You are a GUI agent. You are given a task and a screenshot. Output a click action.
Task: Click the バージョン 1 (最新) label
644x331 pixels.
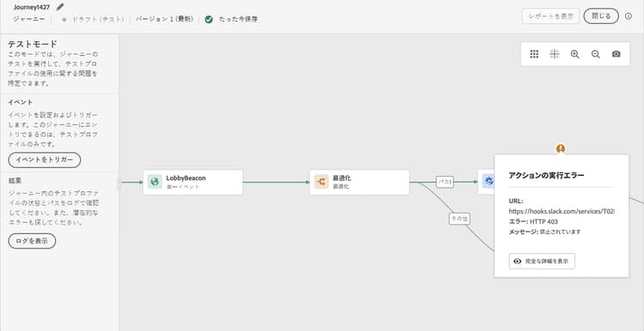(x=164, y=19)
